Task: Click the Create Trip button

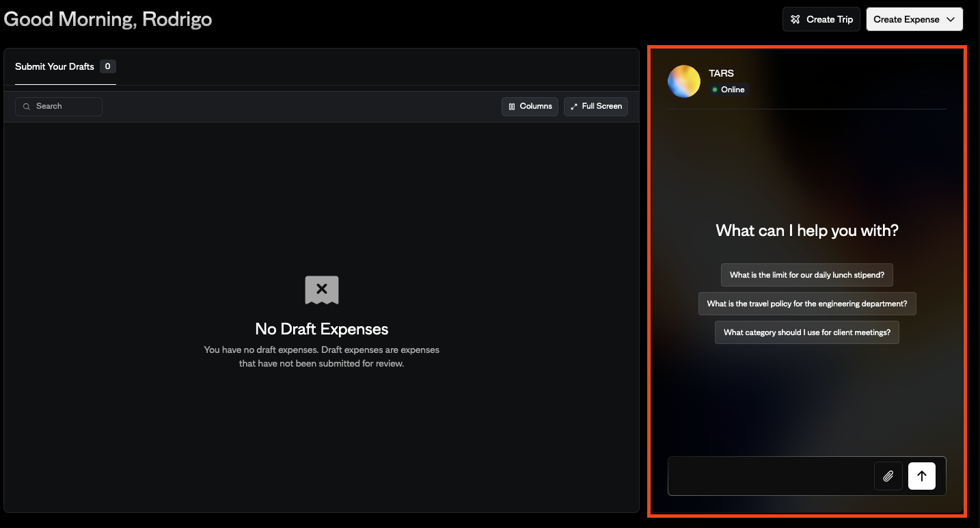Action: (x=821, y=19)
